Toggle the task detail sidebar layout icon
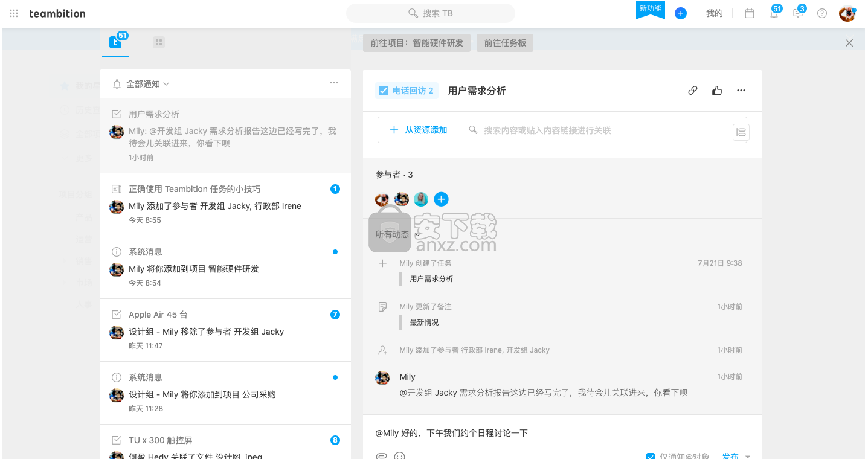Viewport: 868px width, 459px height. pyautogui.click(x=741, y=132)
